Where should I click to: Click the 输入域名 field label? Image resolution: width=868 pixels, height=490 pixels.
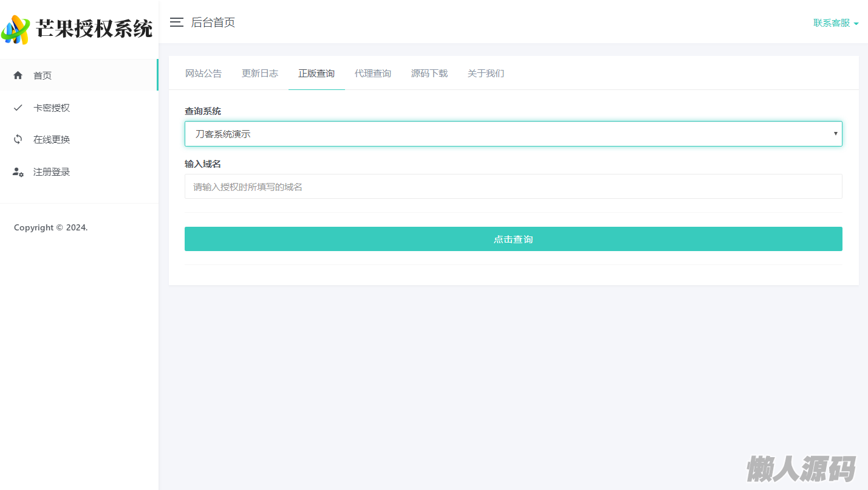(203, 164)
